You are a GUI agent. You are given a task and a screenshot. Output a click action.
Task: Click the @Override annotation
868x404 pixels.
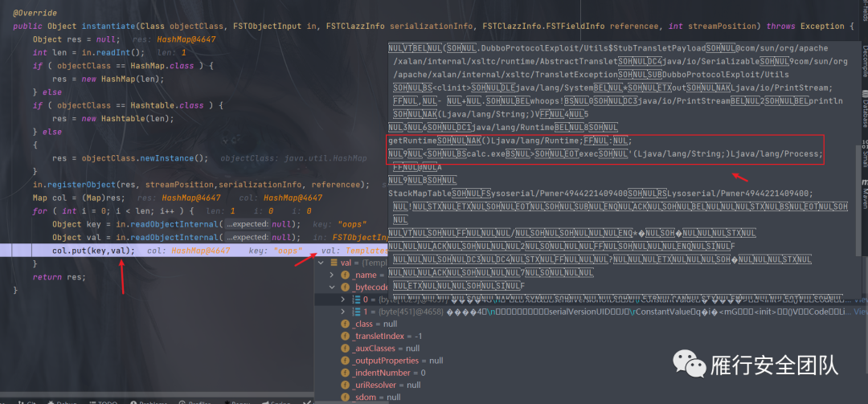[x=35, y=13]
